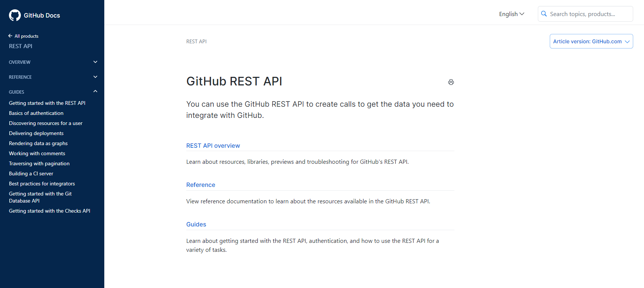The width and height of the screenshot is (644, 288).
Task: Click the GitHub Octocat logo icon
Action: tap(15, 15)
